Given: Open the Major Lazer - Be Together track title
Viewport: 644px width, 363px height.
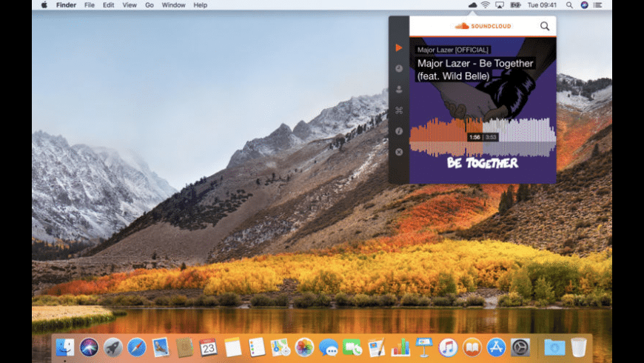Looking at the screenshot, I should tap(474, 70).
